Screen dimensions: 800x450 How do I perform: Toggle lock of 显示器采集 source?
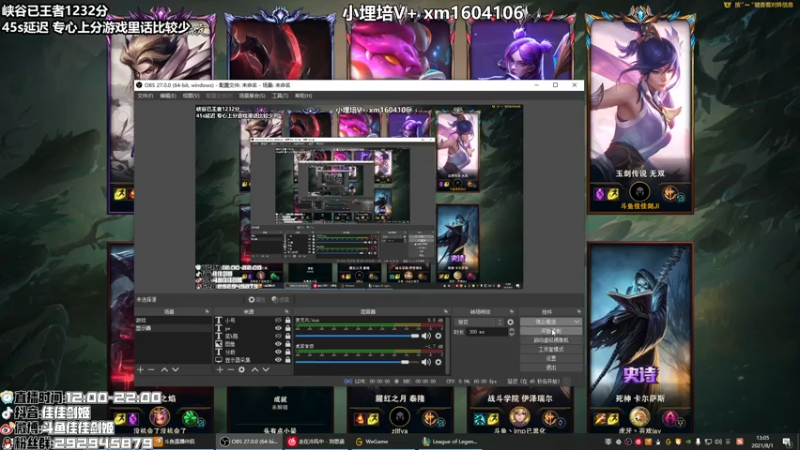point(288,360)
